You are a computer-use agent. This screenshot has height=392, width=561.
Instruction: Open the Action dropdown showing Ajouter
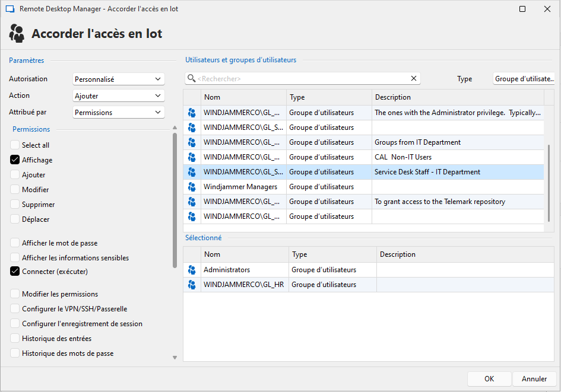coord(118,95)
